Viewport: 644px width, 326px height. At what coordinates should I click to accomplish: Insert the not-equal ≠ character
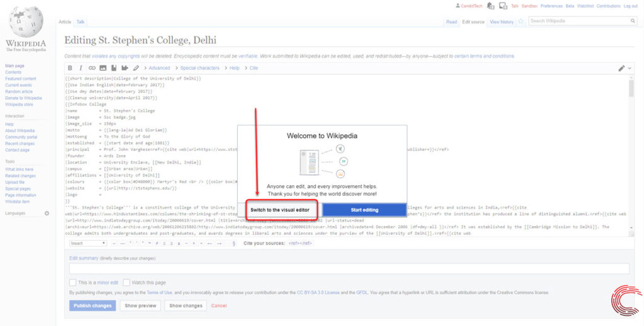pos(157,243)
